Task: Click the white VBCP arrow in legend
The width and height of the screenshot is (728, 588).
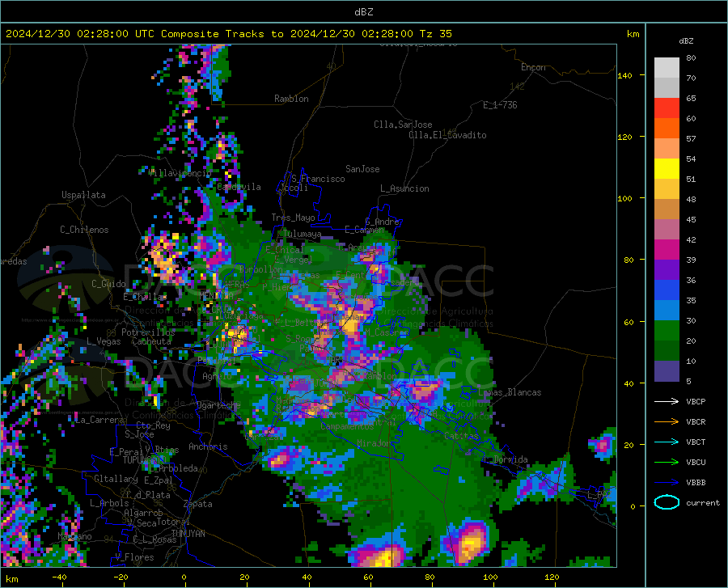Action: coord(667,401)
